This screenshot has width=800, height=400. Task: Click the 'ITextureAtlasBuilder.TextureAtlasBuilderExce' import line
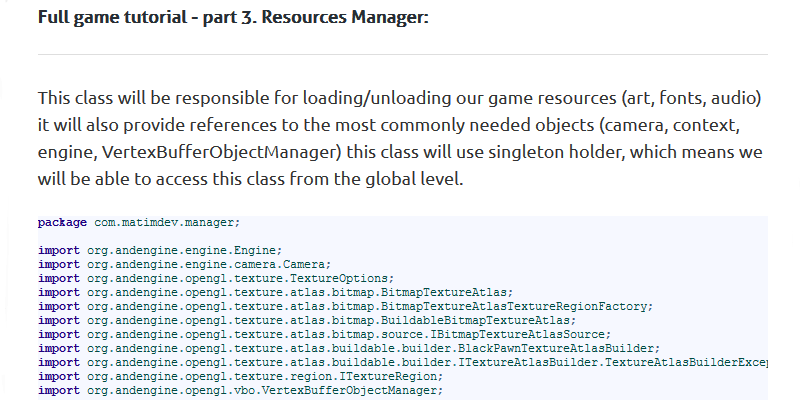point(400,362)
